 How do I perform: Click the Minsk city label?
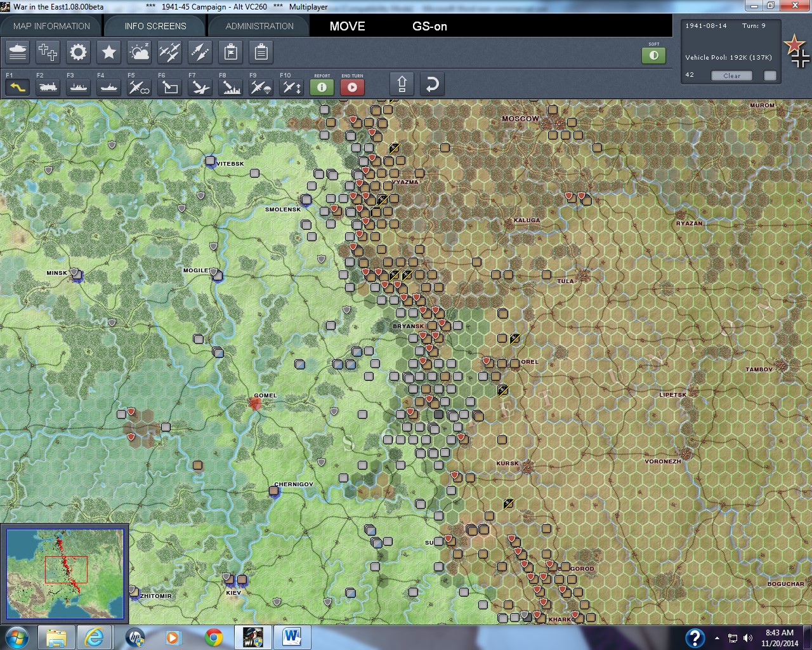[x=56, y=273]
